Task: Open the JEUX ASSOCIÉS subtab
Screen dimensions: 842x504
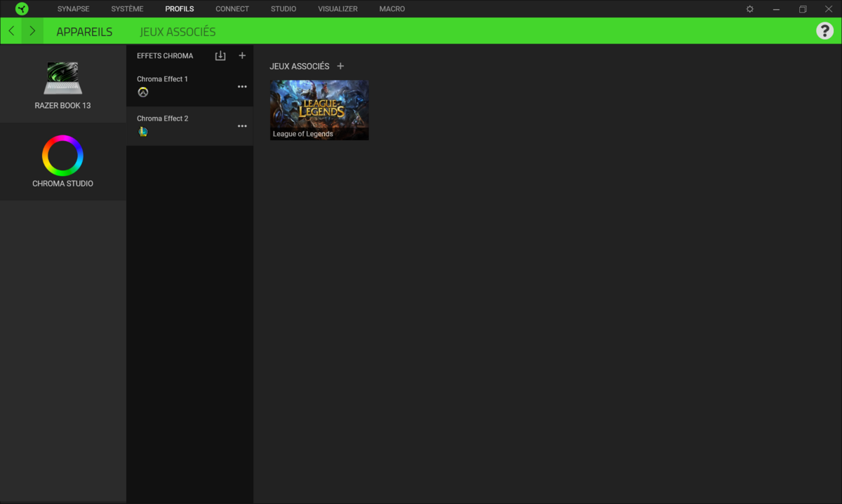Action: click(178, 32)
